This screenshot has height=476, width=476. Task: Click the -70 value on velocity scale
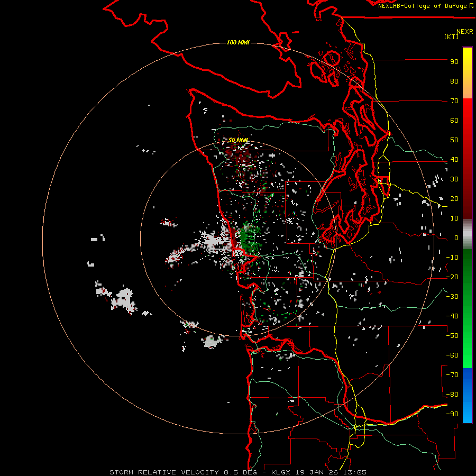tap(452, 375)
